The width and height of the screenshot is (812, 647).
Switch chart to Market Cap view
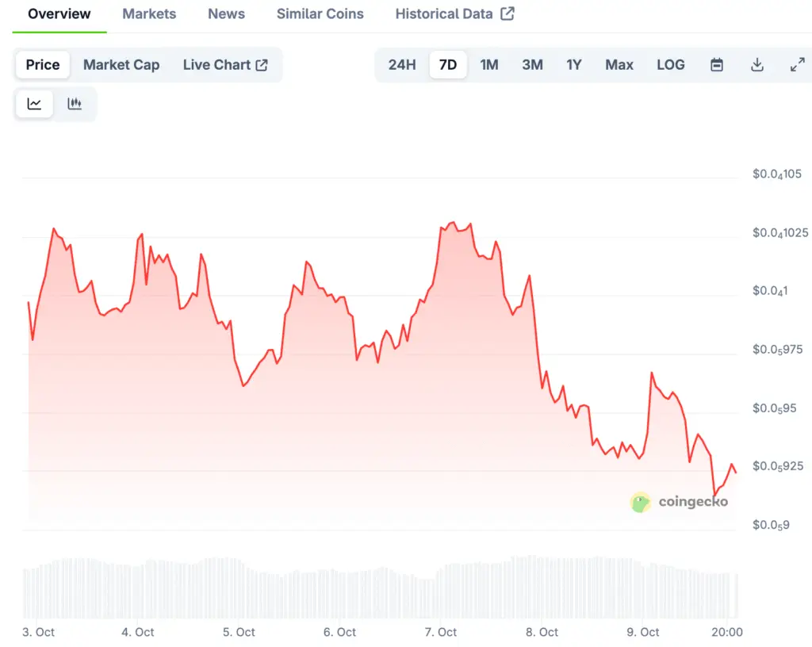121,65
